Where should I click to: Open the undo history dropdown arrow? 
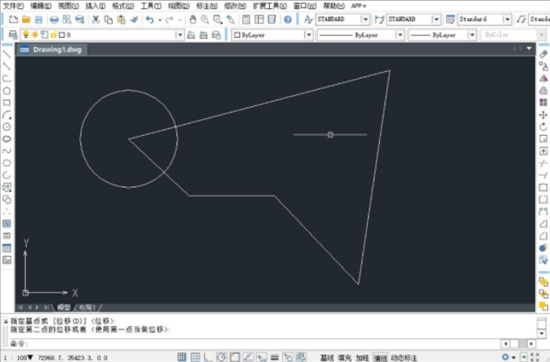pyautogui.click(x=160, y=20)
